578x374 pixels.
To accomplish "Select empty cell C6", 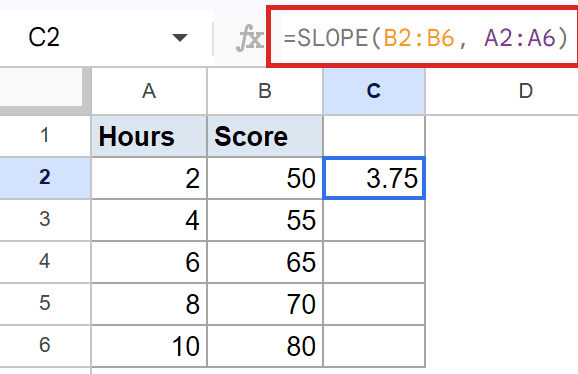I will (x=374, y=346).
